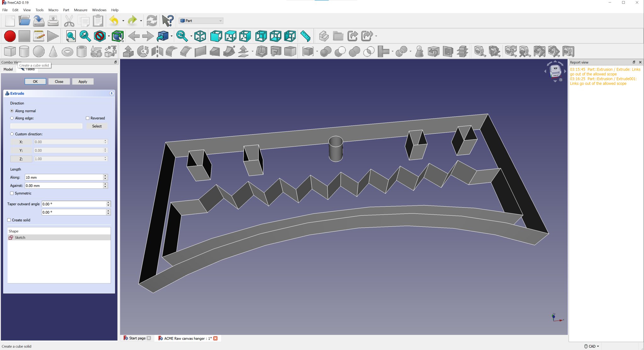Click the Measure distance ruler icon

(x=305, y=36)
